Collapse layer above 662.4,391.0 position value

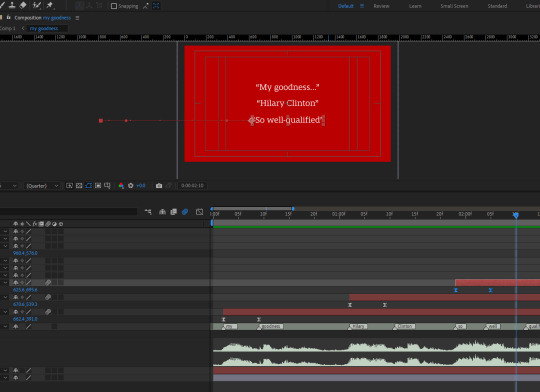point(5,312)
